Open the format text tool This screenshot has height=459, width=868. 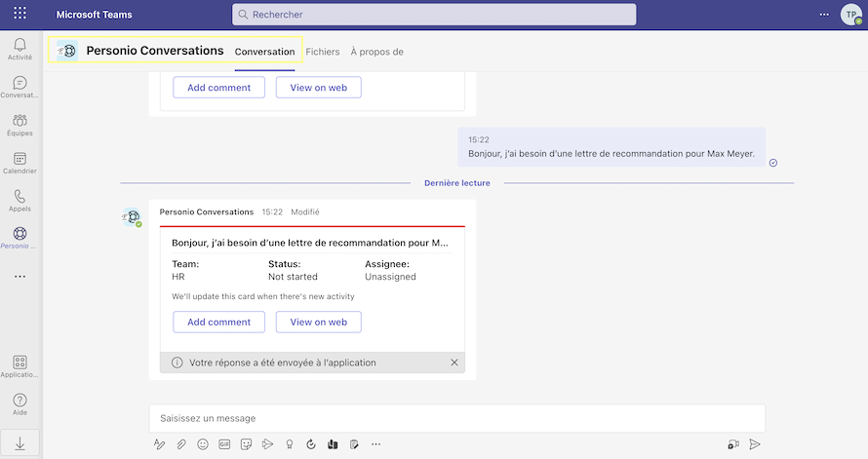point(159,444)
